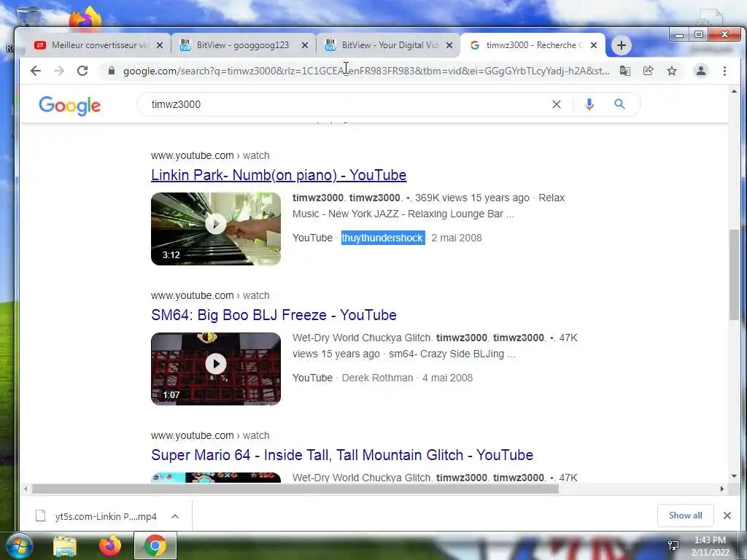Play the Big Boo BLJ Freeze thumbnail
This screenshot has width=747, height=560.
(x=216, y=368)
